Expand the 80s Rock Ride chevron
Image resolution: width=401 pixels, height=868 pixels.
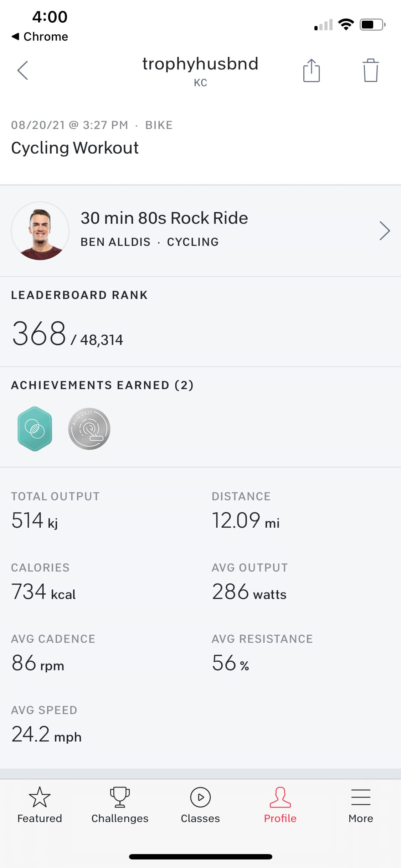pos(385,231)
